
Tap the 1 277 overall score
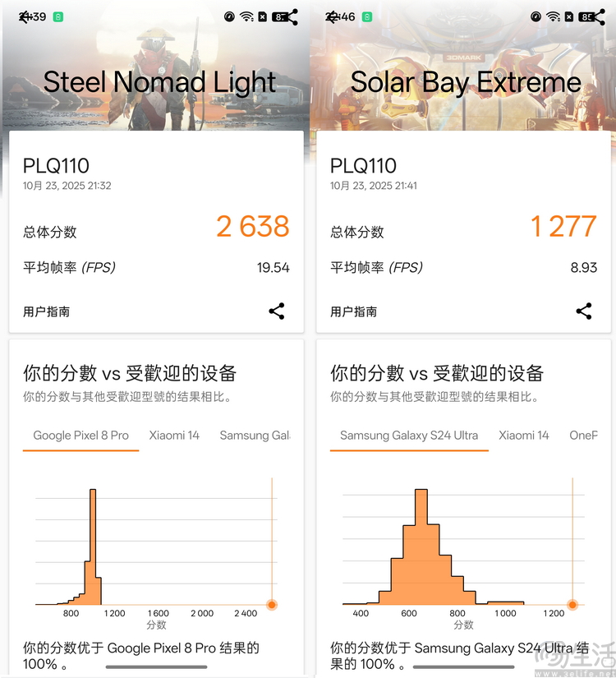point(563,226)
